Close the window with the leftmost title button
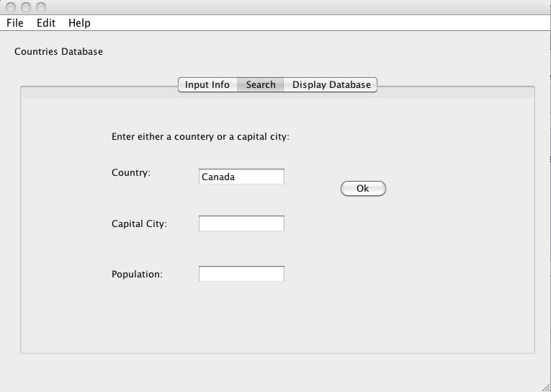This screenshot has height=392, width=551. point(12,7)
